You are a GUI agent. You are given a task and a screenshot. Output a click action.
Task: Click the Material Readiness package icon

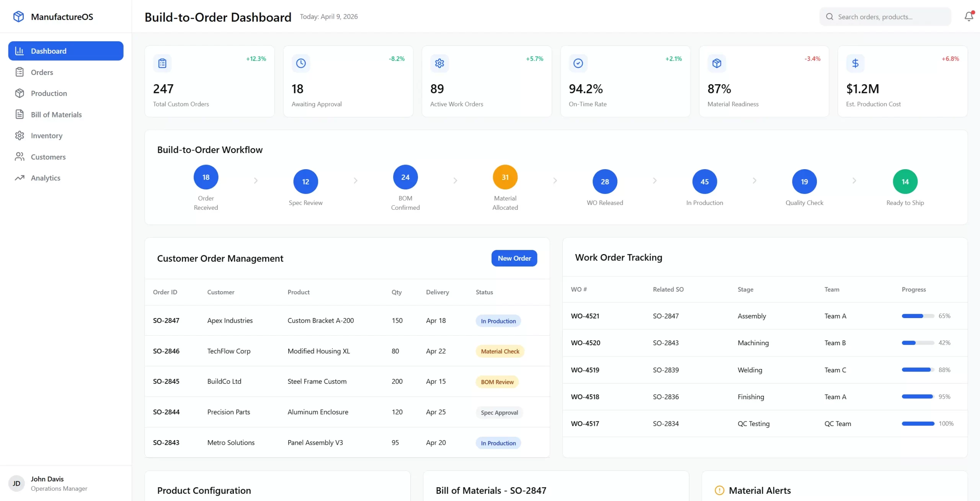coord(717,63)
